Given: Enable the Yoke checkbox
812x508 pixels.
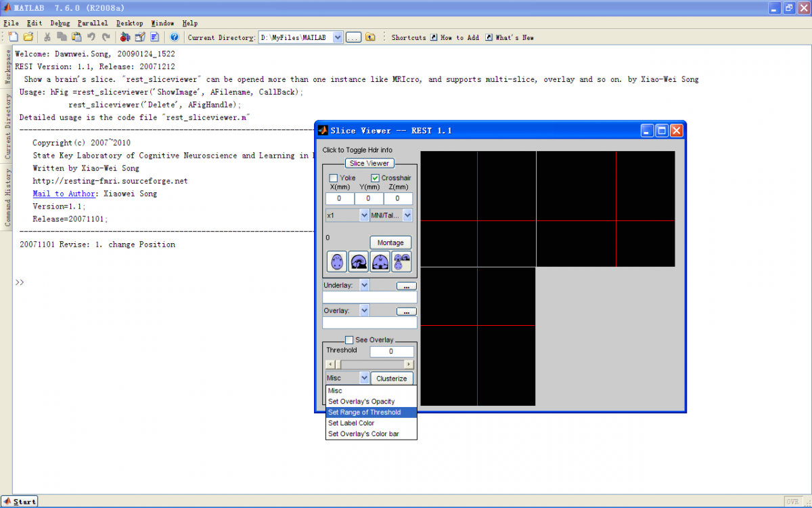Looking at the screenshot, I should pyautogui.click(x=333, y=178).
